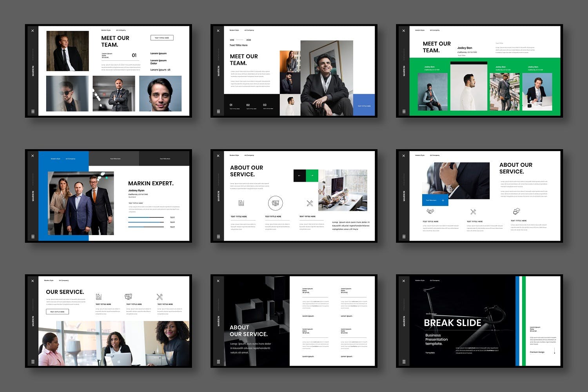Click bar chart icon on About Our Service desk-photo slide
The width and height of the screenshot is (588, 392).
point(241,203)
